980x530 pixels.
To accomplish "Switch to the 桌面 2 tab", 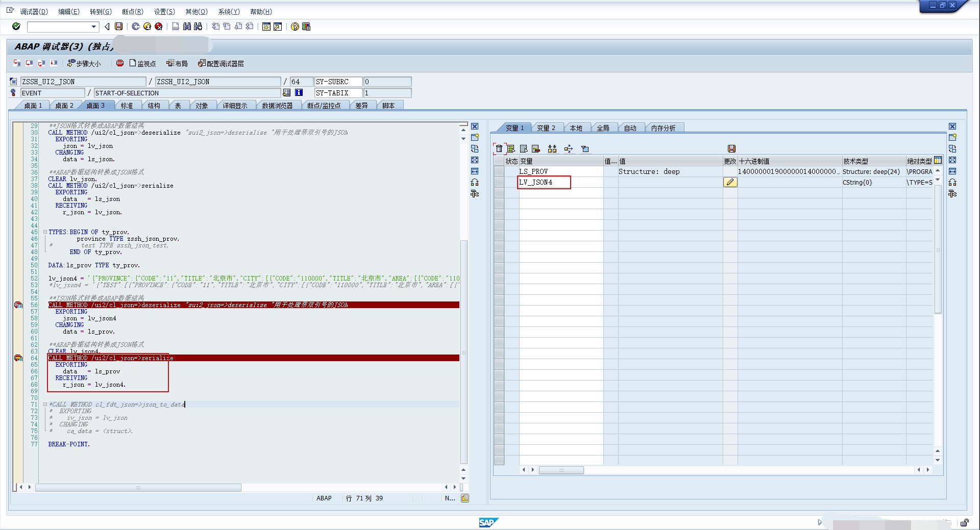I will coord(64,106).
